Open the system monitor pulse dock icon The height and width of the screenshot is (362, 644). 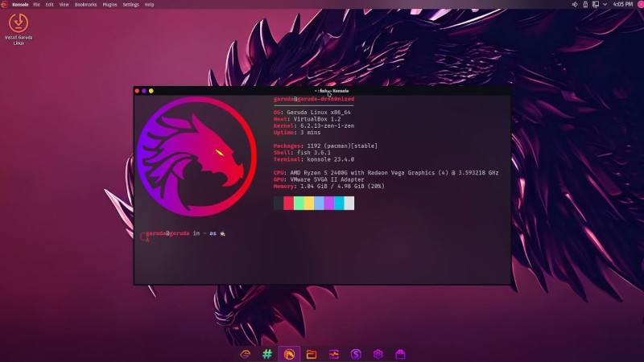(333, 354)
